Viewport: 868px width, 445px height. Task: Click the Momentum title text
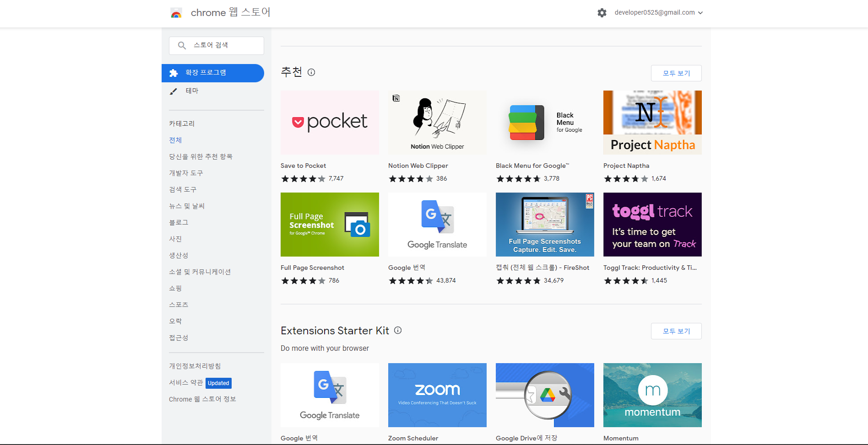[x=621, y=438]
